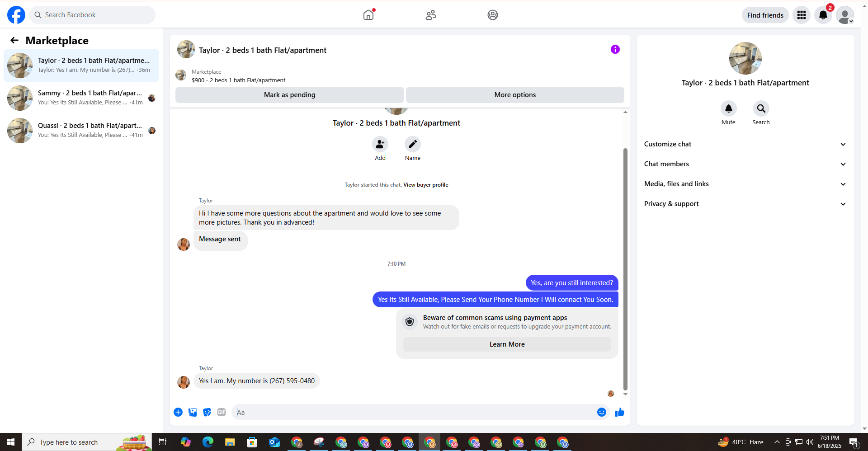Open the Facebook menu grid icon
Image resolution: width=868 pixels, height=451 pixels.
coord(802,15)
